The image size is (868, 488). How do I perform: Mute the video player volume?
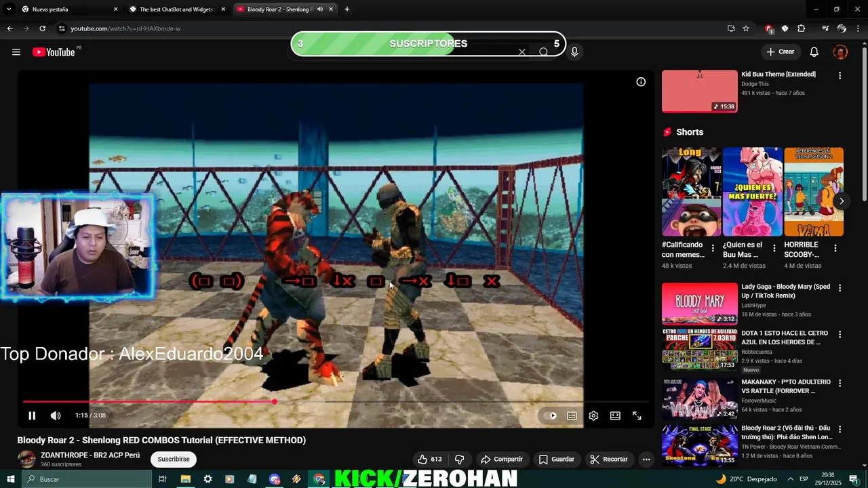pyautogui.click(x=56, y=415)
